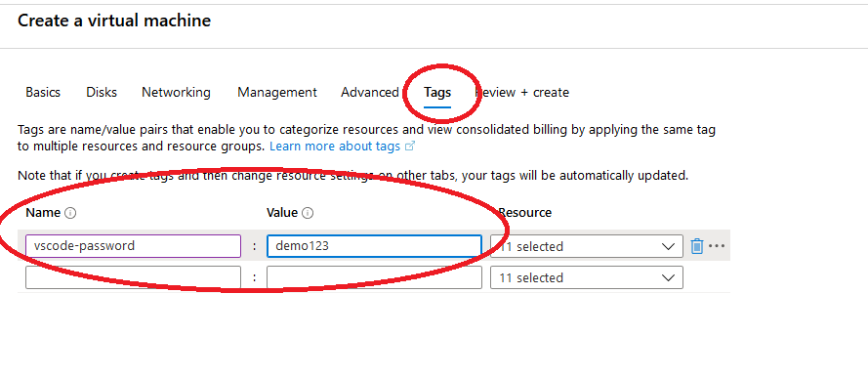Open the Learn more about tags link
Screen dimensions: 868x378
334,147
